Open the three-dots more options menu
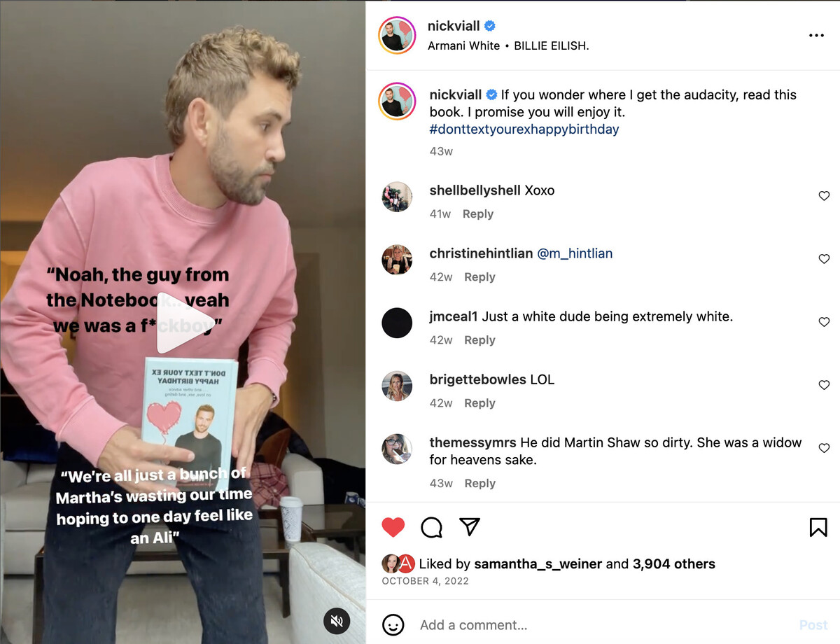This screenshot has width=840, height=644. pyautogui.click(x=816, y=35)
